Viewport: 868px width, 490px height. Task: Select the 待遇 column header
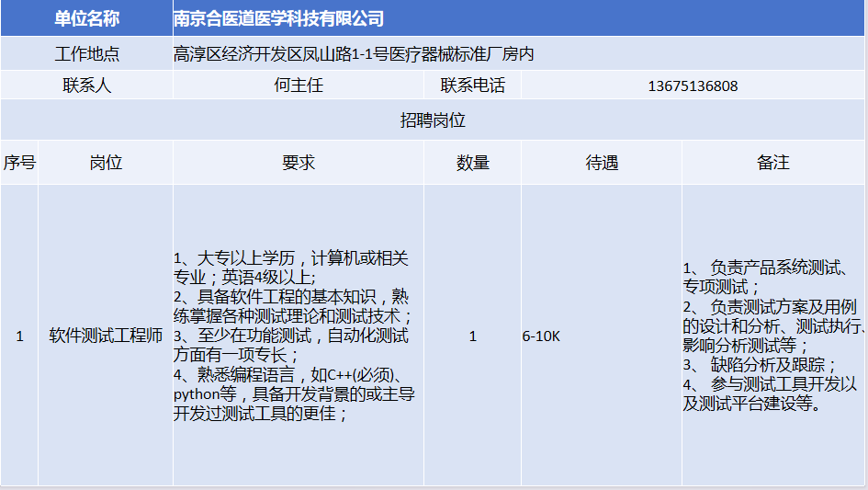click(x=602, y=163)
